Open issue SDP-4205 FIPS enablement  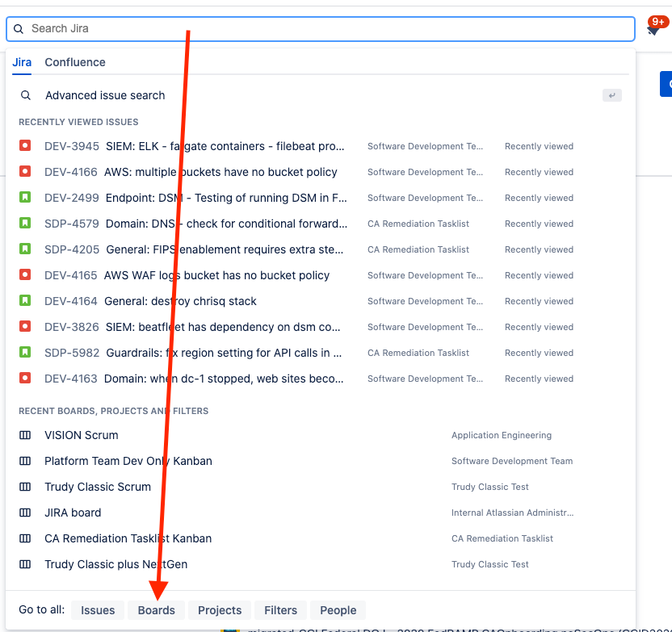[x=320, y=249]
